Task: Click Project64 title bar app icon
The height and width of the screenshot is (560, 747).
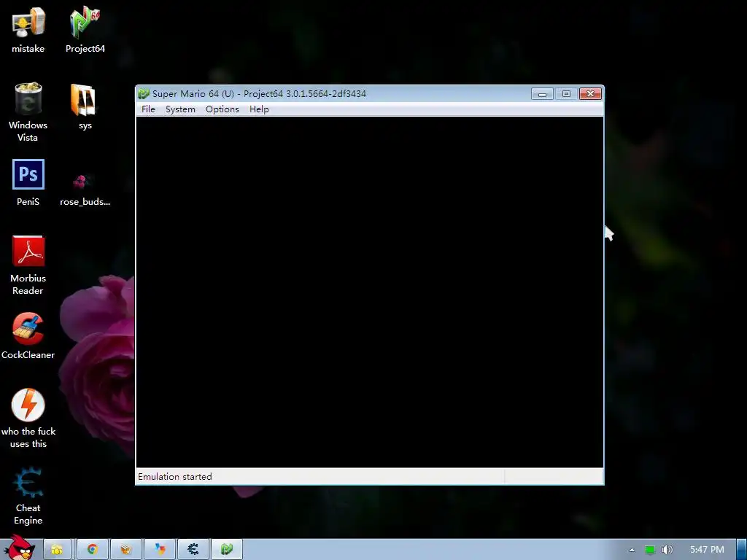Action: [x=144, y=93]
